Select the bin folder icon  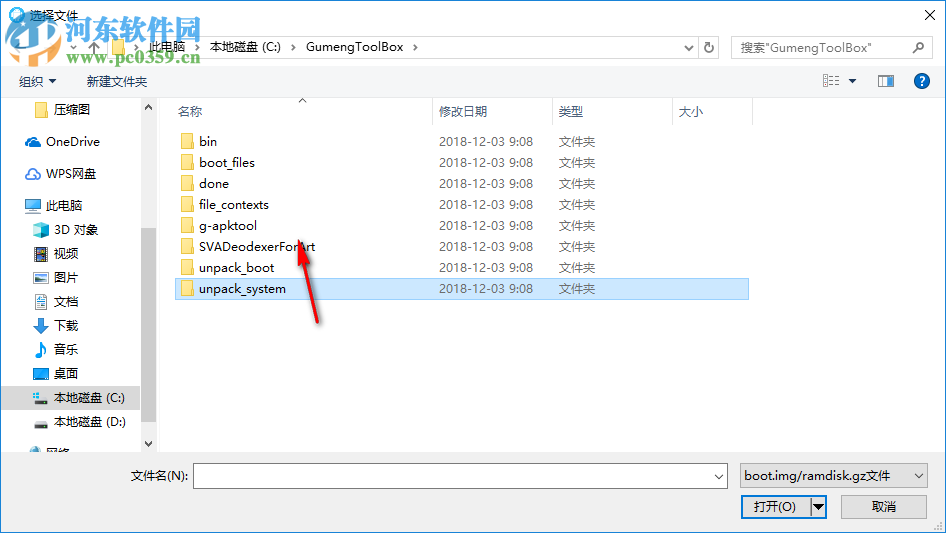pyautogui.click(x=187, y=141)
